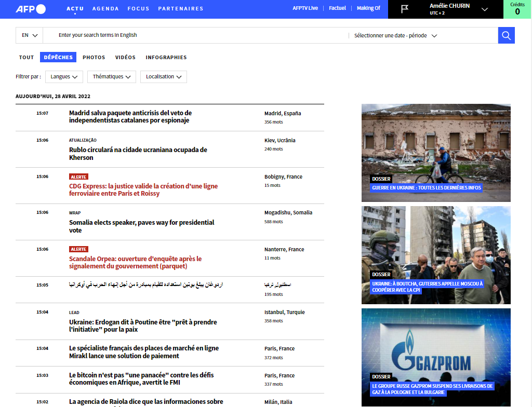Image resolution: width=532 pixels, height=407 pixels.
Task: Open the bitcoin panacée FMI article
Action: point(141,379)
